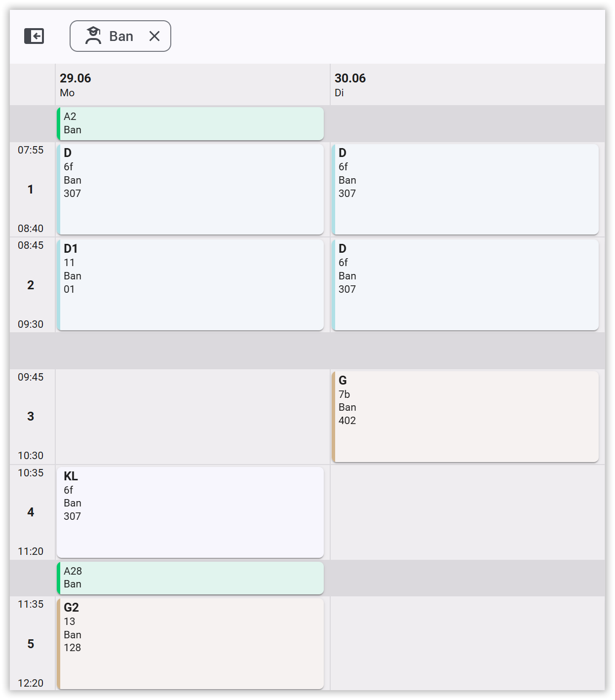
Task: Open the A28 supervision entry
Action: 191,578
